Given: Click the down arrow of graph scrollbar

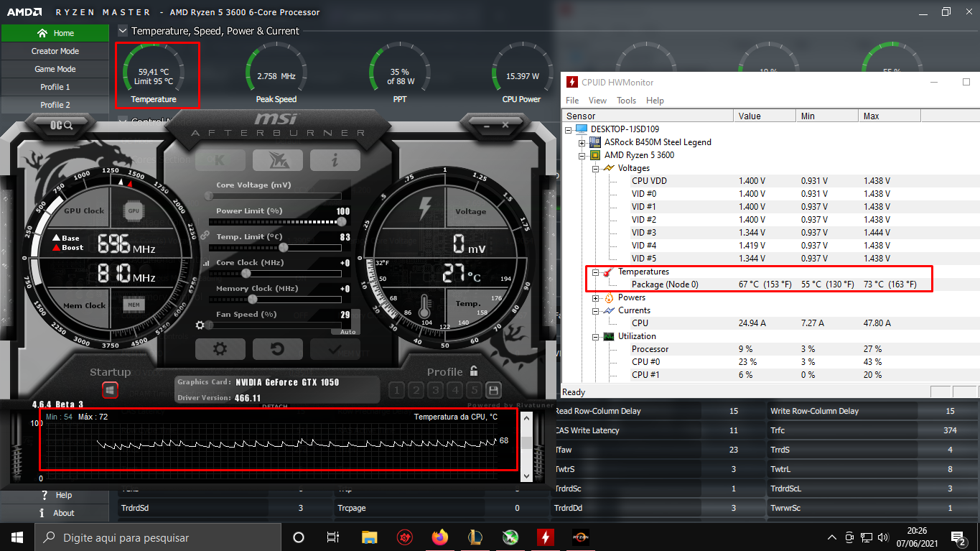Looking at the screenshot, I should (527, 476).
